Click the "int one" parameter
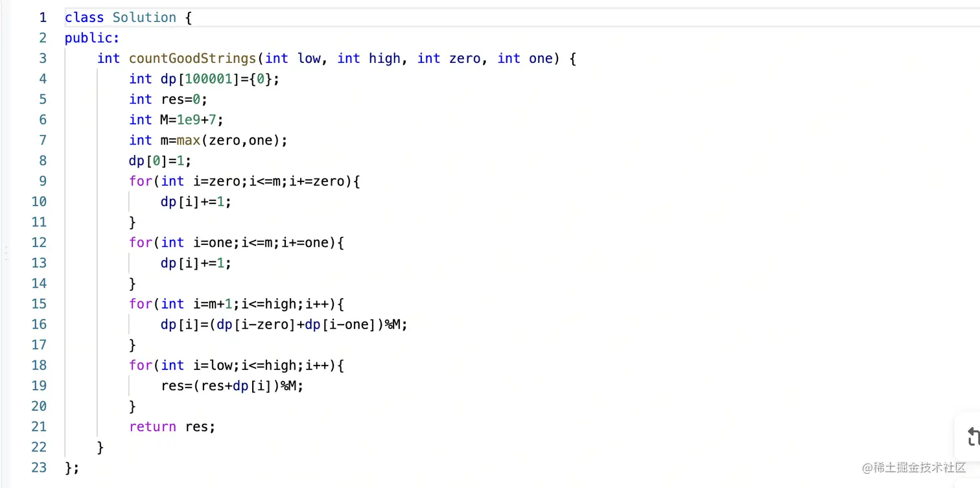980x488 pixels. click(x=524, y=58)
